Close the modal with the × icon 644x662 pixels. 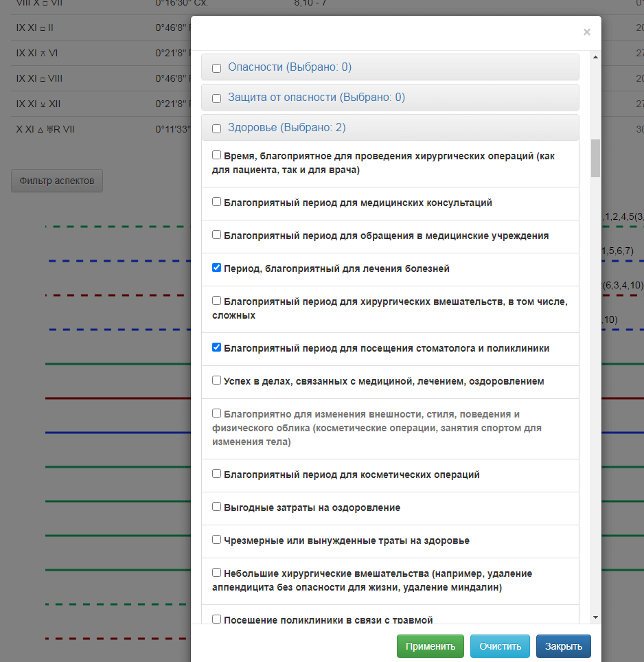coord(586,32)
